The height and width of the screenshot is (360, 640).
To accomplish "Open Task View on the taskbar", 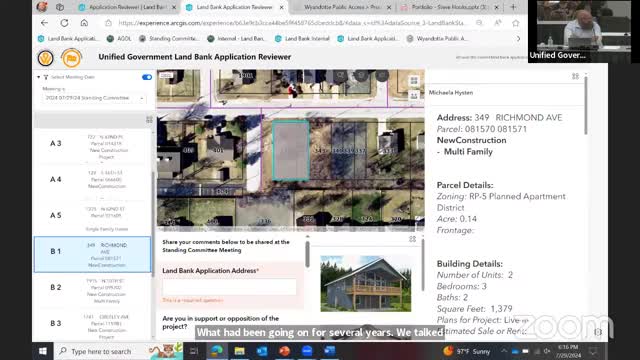I will [194, 351].
